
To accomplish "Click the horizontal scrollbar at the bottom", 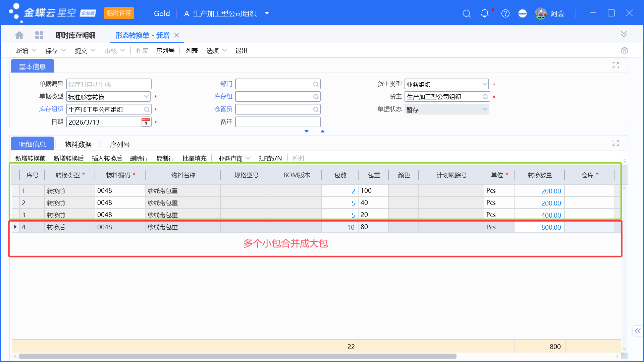I will click(235, 356).
